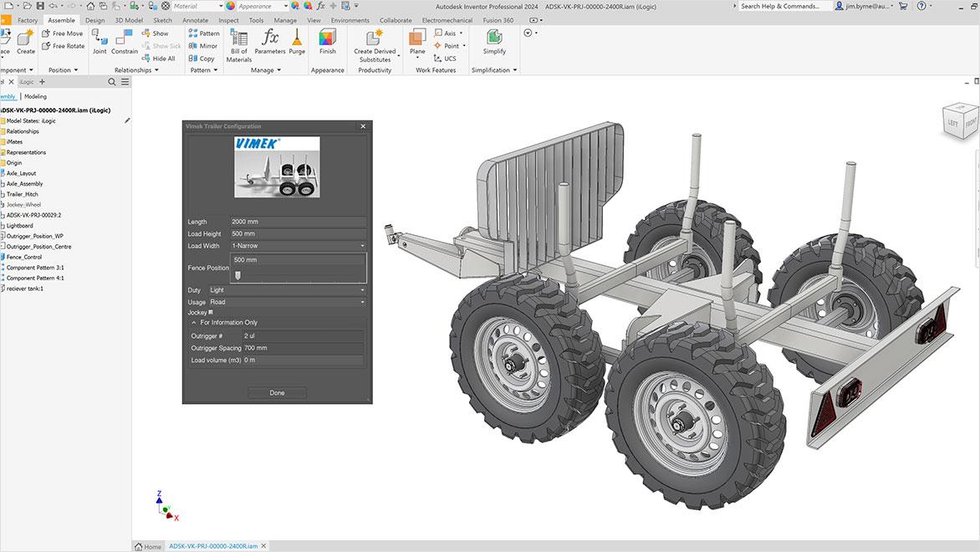Viewport: 980px width, 552px height.
Task: Click Hide All relationships
Action: coord(159,59)
